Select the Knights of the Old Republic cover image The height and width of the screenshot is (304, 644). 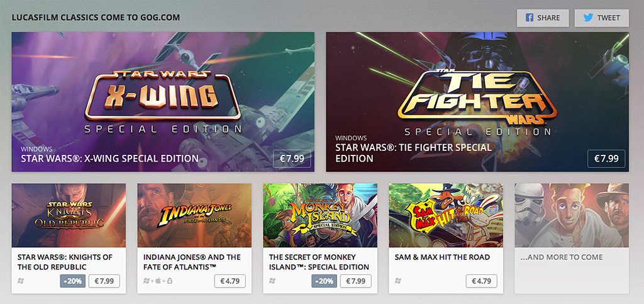tap(69, 215)
